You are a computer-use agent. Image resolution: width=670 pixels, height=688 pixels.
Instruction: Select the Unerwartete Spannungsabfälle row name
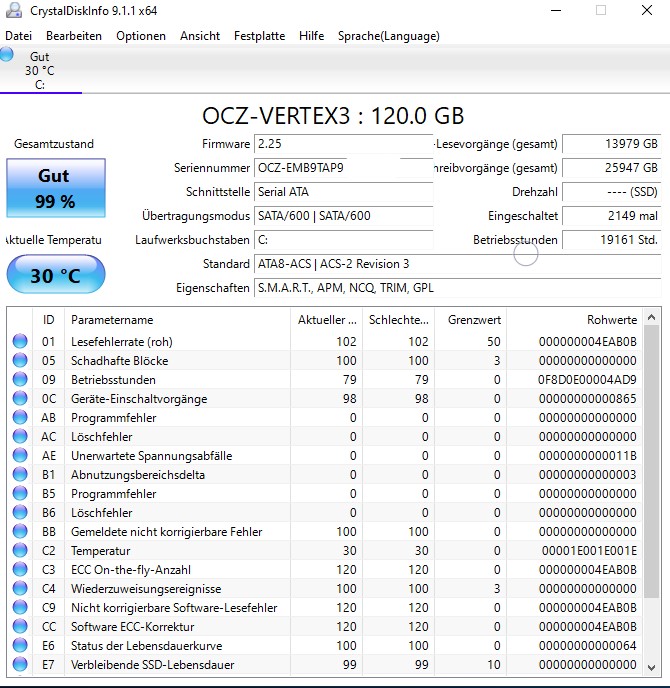click(x=151, y=455)
